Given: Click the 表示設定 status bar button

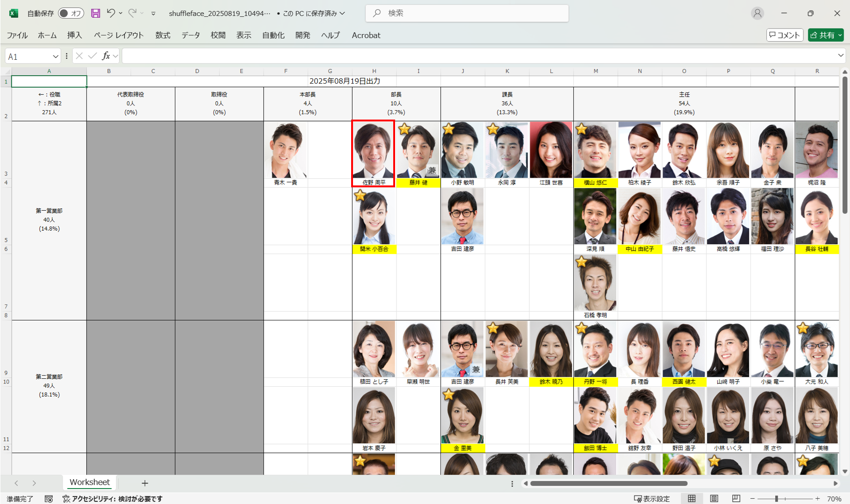Looking at the screenshot, I should tap(652, 498).
